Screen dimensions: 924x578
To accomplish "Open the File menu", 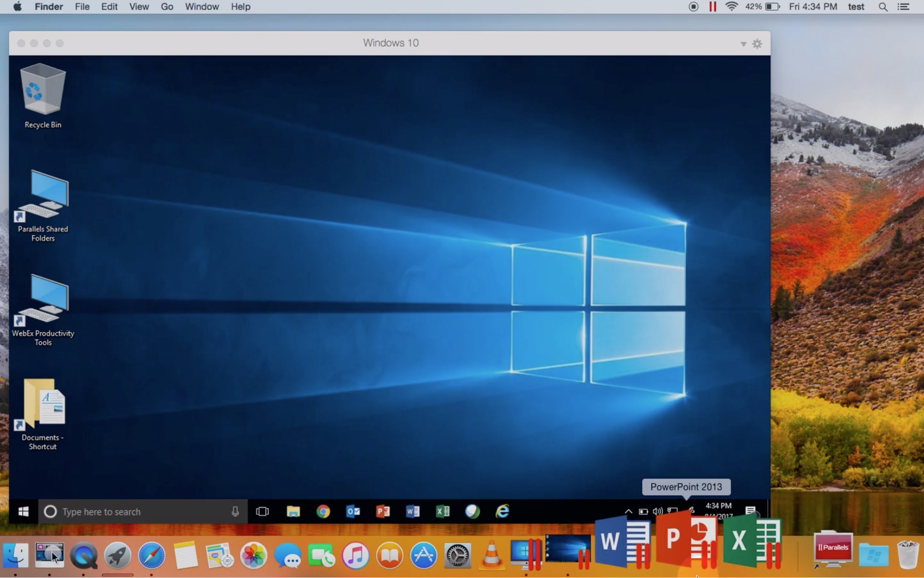I will pyautogui.click(x=82, y=7).
